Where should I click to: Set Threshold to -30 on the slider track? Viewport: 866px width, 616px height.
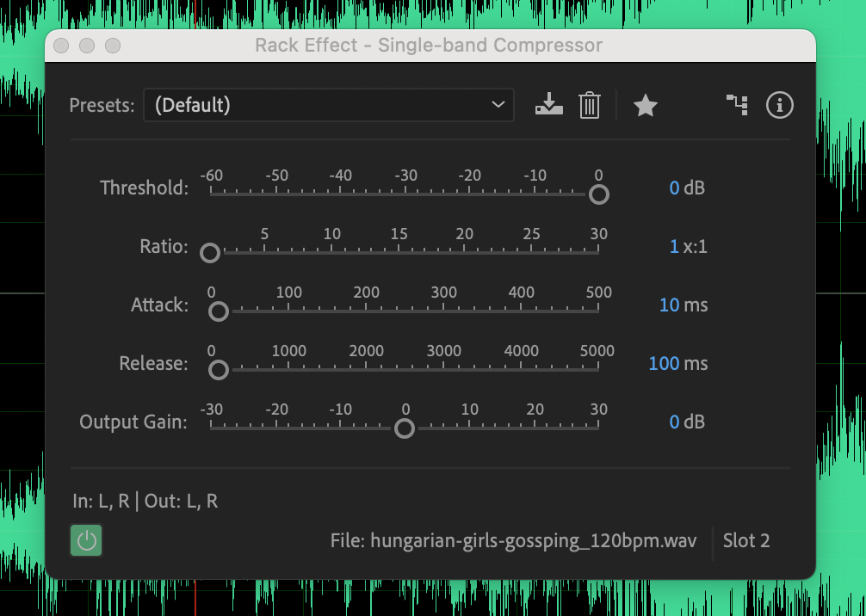pos(405,194)
